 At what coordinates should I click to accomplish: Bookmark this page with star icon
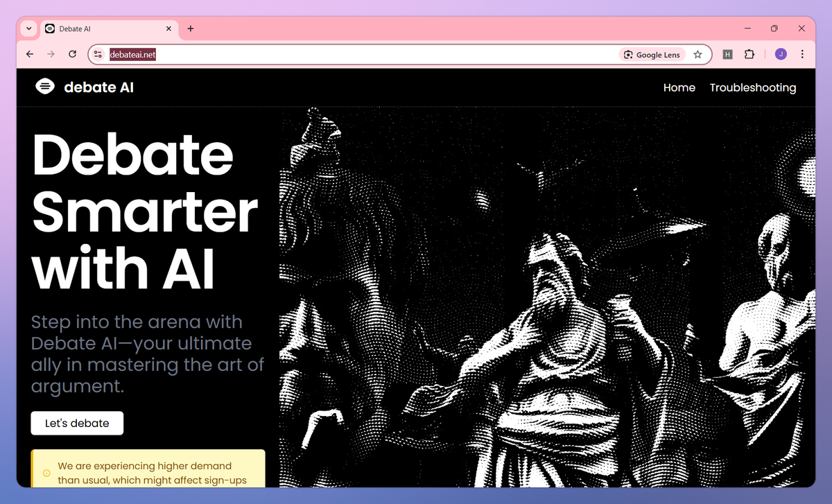tap(698, 54)
